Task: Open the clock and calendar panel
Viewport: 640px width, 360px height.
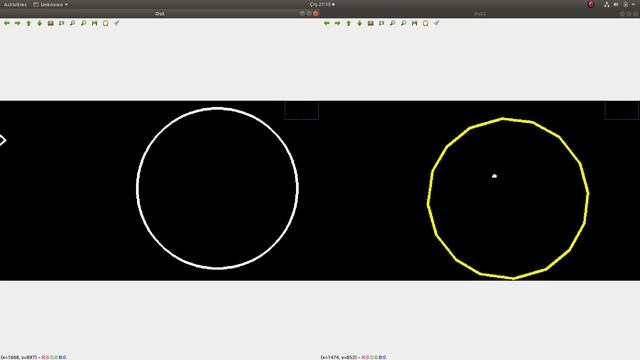Action: click(322, 4)
